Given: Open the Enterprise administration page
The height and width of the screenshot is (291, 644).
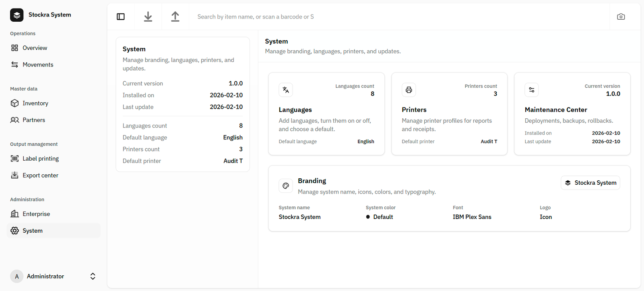Looking at the screenshot, I should (x=36, y=214).
